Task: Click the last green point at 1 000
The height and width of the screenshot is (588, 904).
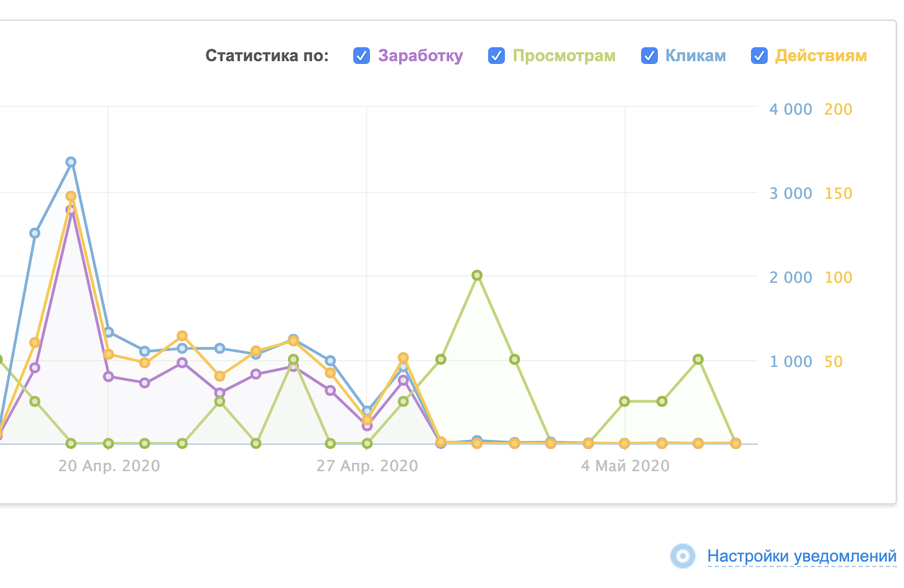Action: pos(698,359)
